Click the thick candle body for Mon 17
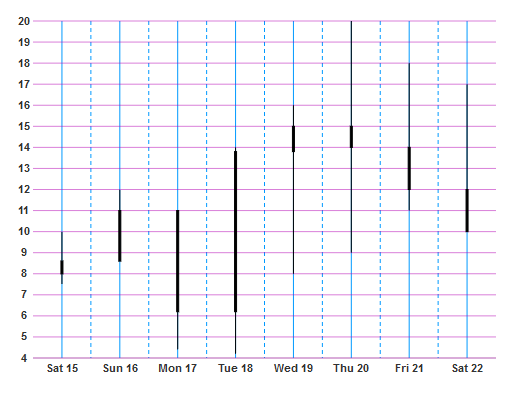The image size is (513, 399). (178, 261)
